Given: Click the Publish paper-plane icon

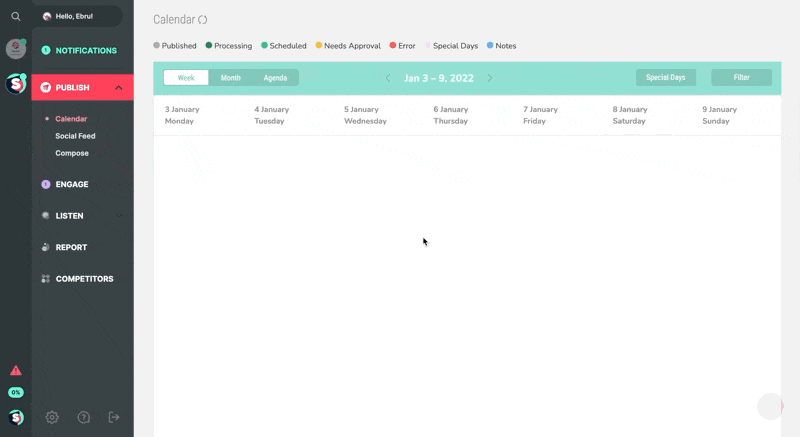Looking at the screenshot, I should click(x=46, y=87).
